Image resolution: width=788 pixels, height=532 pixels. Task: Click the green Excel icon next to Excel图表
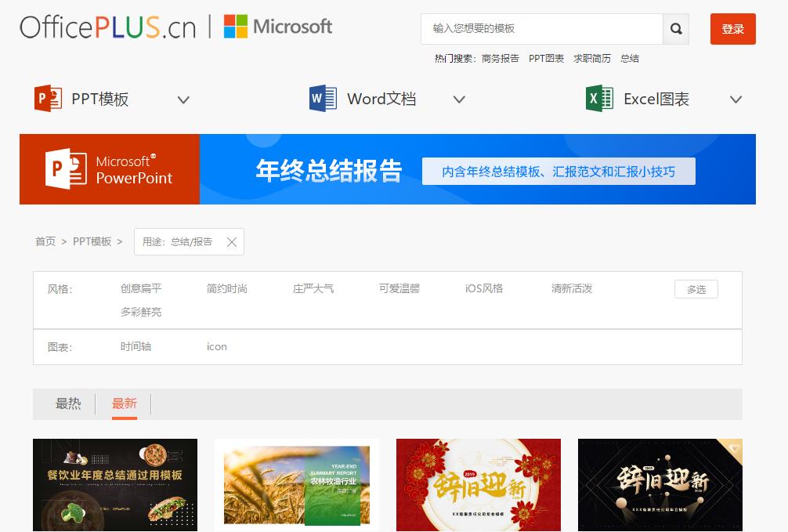598,99
